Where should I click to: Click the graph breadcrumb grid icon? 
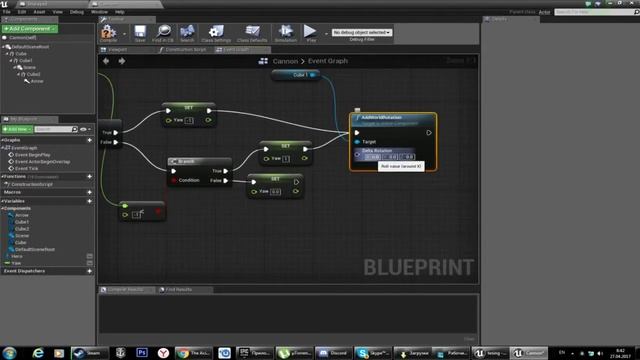pyautogui.click(x=263, y=61)
